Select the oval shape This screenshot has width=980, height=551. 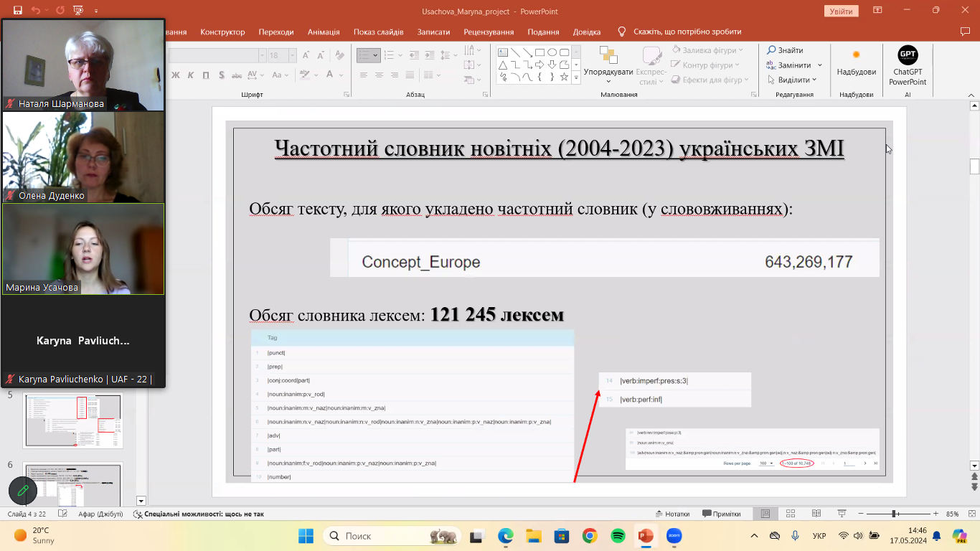coord(552,52)
